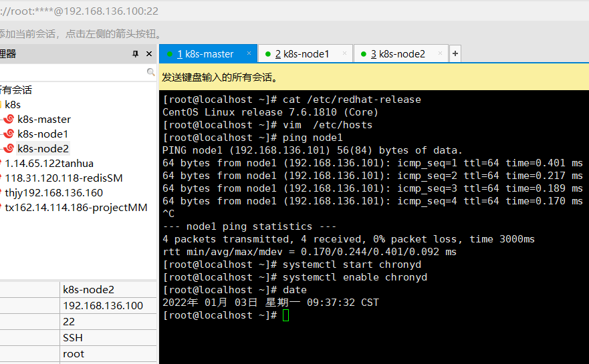Click the k8s-node2 name property value
Screen dimensions: 589x364
[108, 290]
